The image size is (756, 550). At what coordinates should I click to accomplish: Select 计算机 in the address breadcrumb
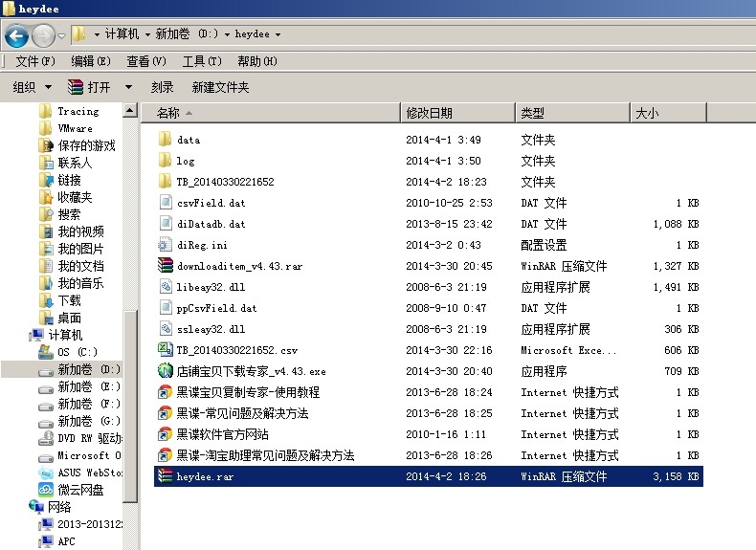click(122, 34)
